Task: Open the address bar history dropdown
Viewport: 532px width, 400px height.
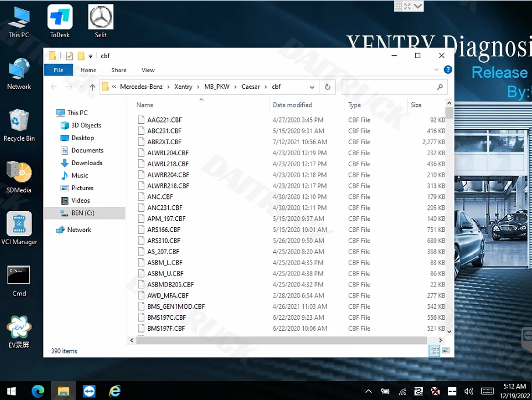Action: [312, 87]
